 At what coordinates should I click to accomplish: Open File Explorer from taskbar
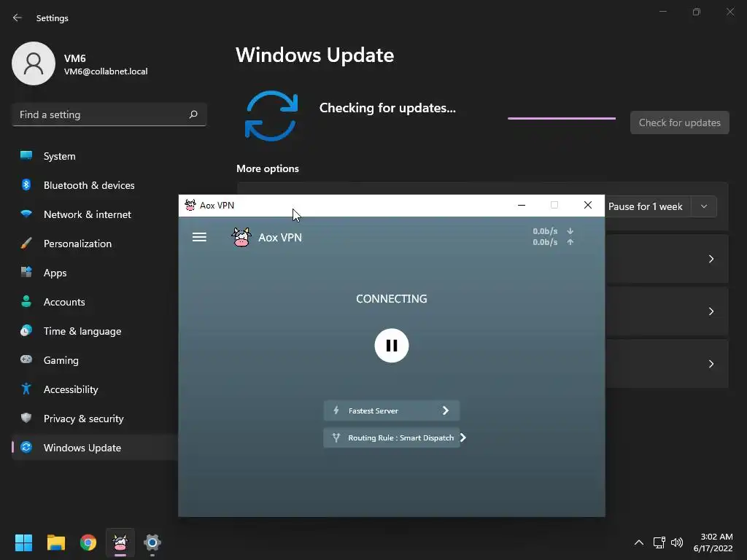click(55, 542)
